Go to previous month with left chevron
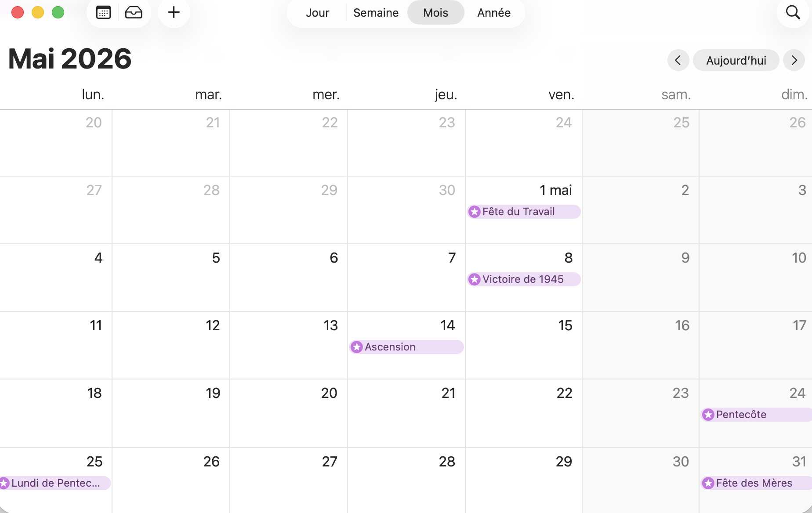This screenshot has height=513, width=812. pos(678,60)
